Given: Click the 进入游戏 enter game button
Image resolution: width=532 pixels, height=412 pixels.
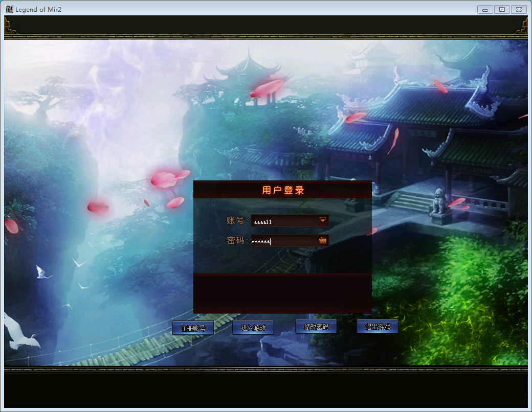Looking at the screenshot, I should pos(253,328).
